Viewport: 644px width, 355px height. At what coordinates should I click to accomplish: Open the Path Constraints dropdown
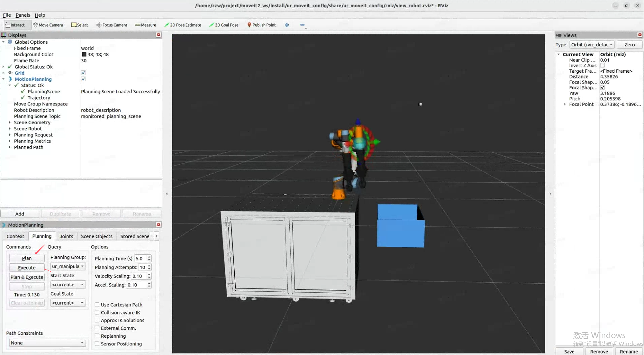click(47, 343)
